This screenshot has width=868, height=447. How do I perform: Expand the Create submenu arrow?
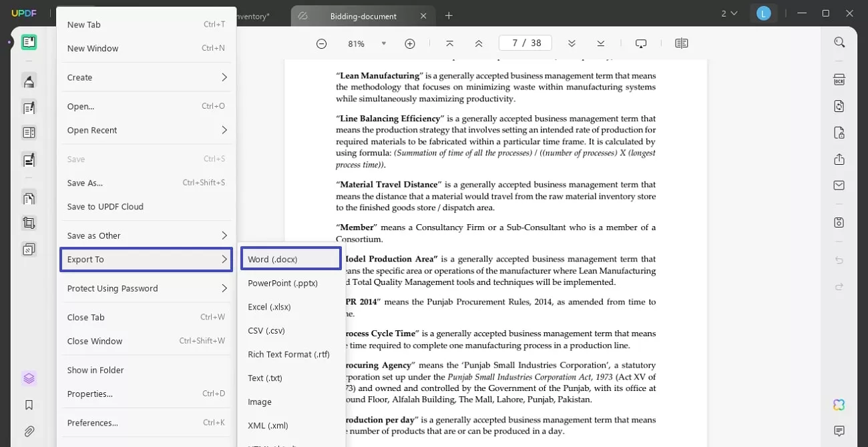tap(224, 77)
